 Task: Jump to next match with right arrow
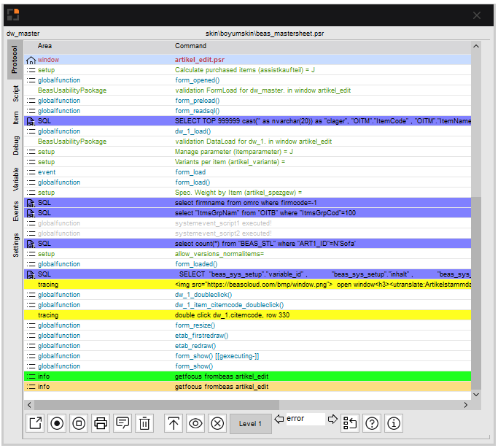pos(332,419)
